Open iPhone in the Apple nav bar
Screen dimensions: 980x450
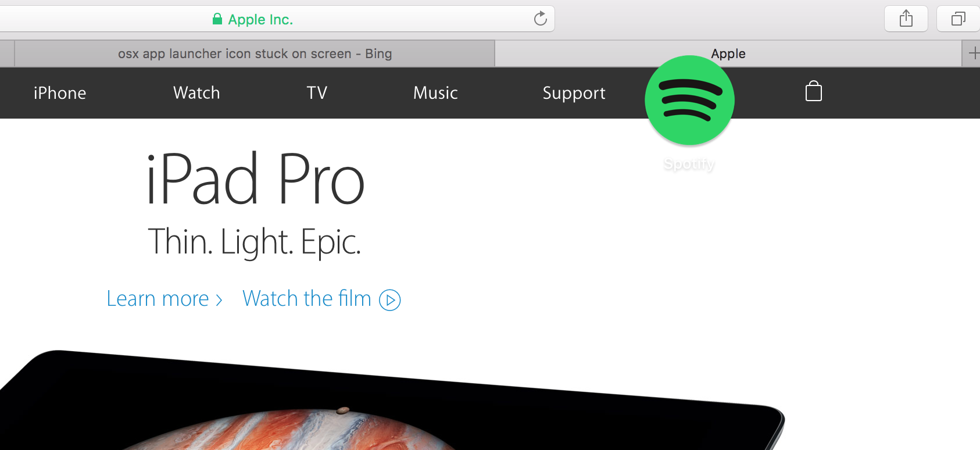pyautogui.click(x=60, y=93)
